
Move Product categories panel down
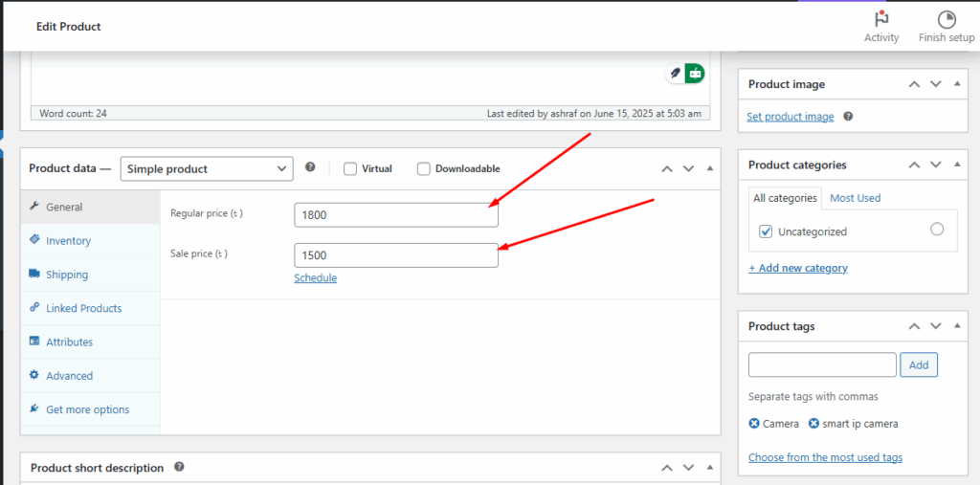936,165
